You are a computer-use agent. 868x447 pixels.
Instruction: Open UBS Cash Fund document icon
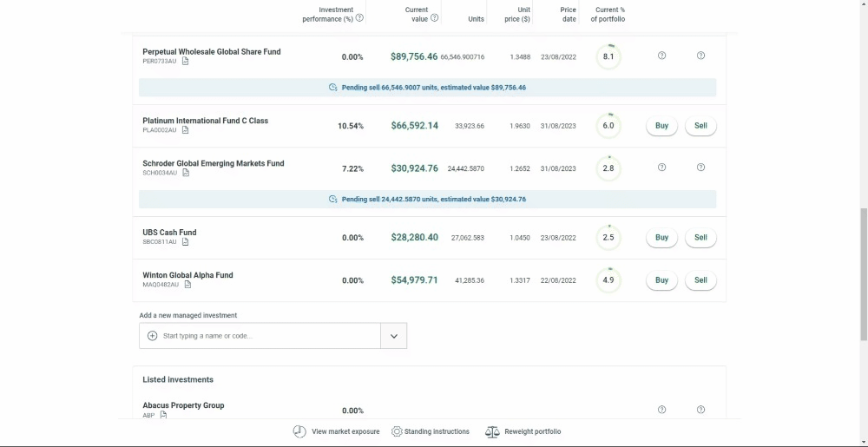click(186, 242)
